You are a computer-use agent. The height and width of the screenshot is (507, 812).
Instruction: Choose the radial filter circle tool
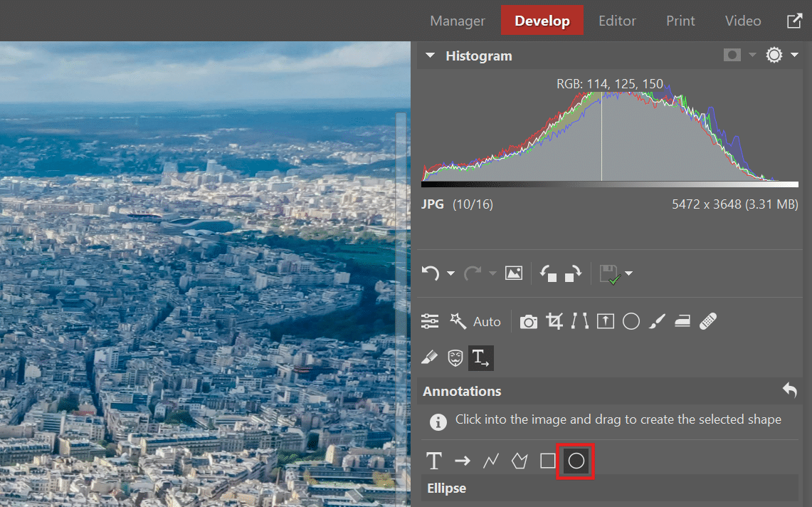(631, 322)
